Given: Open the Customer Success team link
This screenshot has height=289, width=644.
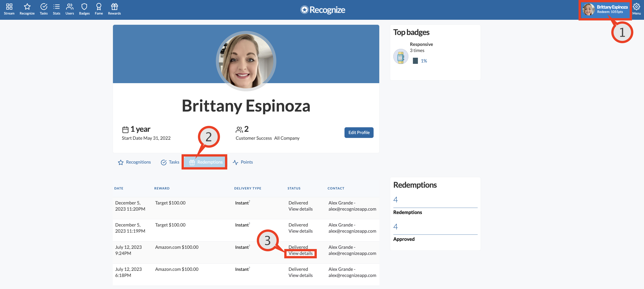Looking at the screenshot, I should (x=254, y=138).
